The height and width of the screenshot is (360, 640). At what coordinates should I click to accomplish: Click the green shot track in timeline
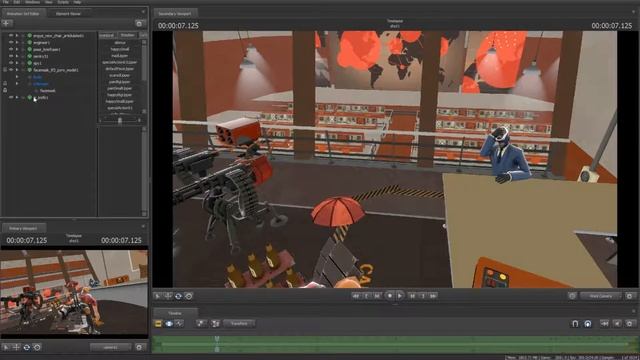pos(395,344)
